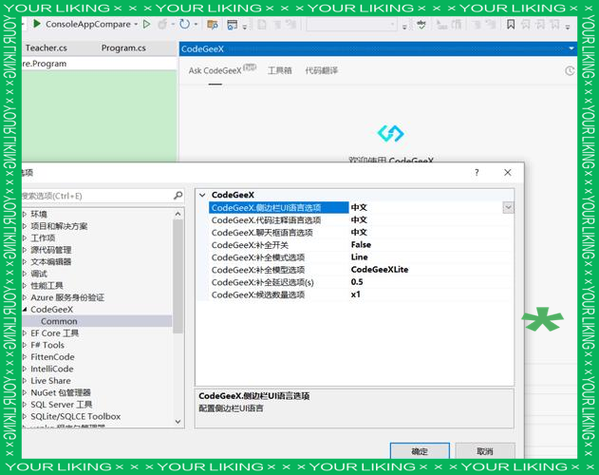The image size is (599, 475).
Task: Open CodeGeeX history clock icon
Action: pyautogui.click(x=570, y=71)
